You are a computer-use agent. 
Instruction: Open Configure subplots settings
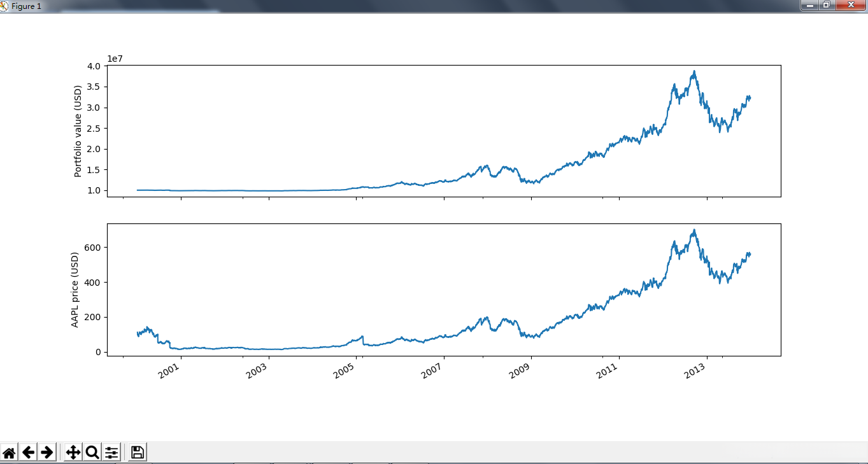111,453
